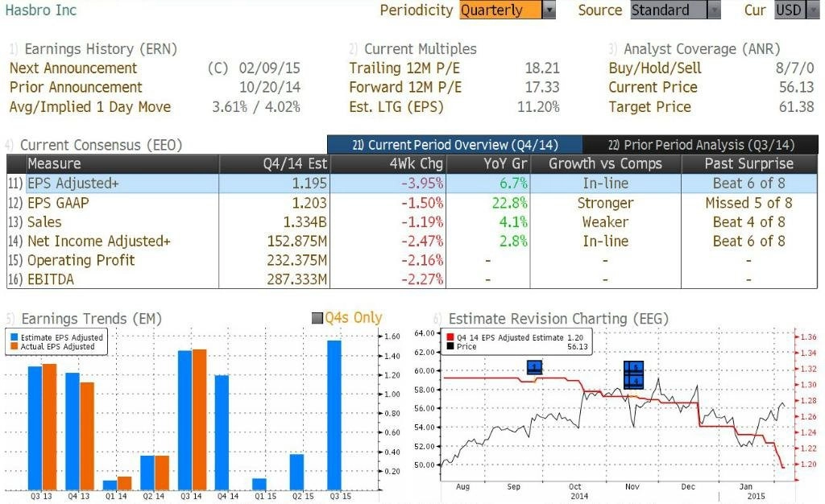Click the blue Estimate EPS Adjusted legend swatch
The image size is (825, 504).
tap(14, 337)
